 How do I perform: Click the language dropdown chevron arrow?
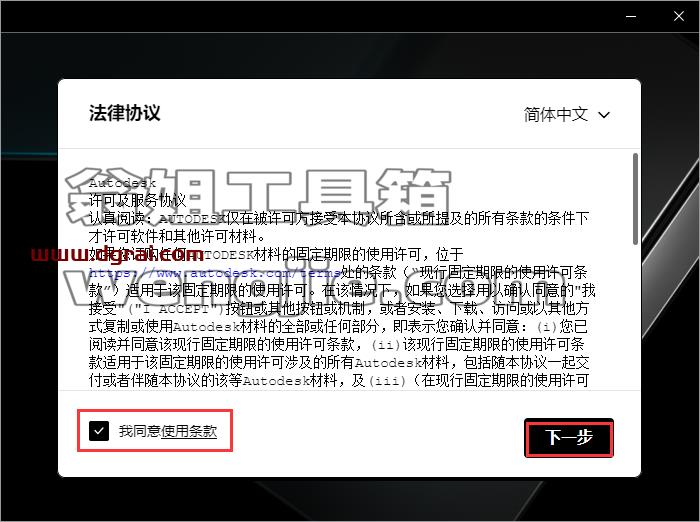pyautogui.click(x=604, y=115)
